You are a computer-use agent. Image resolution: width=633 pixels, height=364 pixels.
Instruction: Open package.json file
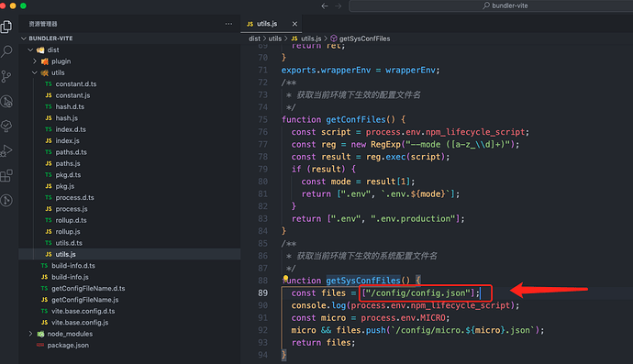click(68, 345)
